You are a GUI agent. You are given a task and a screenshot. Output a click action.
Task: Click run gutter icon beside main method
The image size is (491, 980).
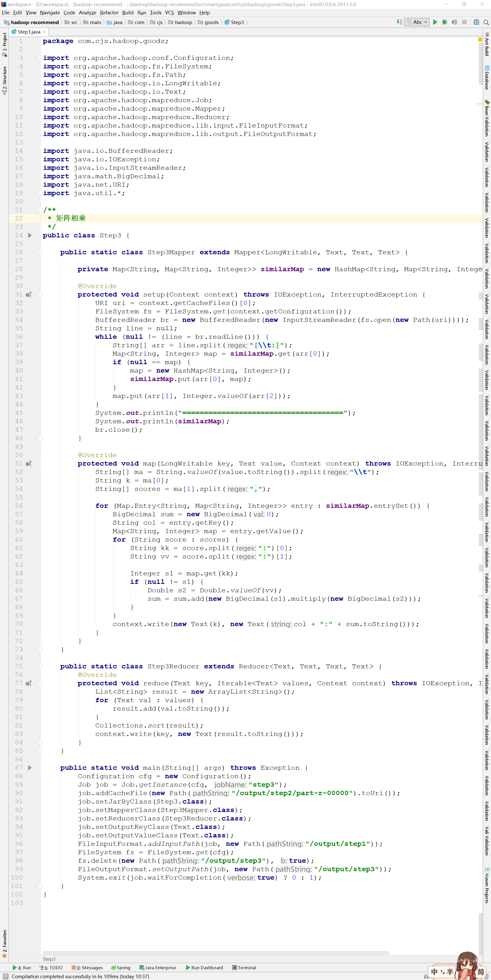[x=30, y=768]
